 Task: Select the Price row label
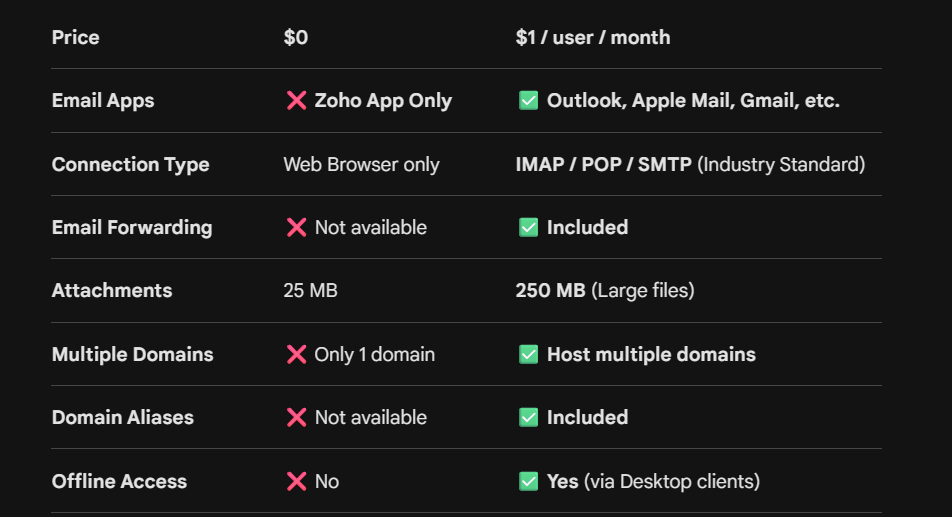tap(76, 38)
